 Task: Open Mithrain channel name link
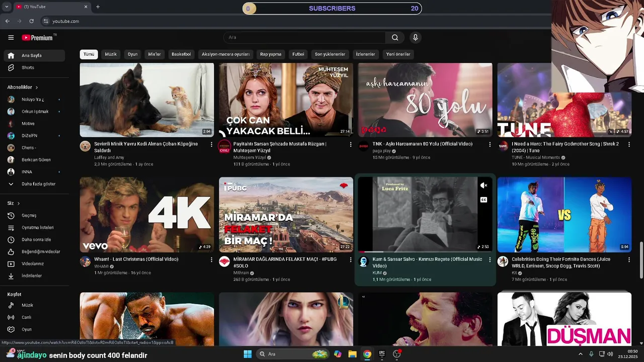click(x=241, y=273)
